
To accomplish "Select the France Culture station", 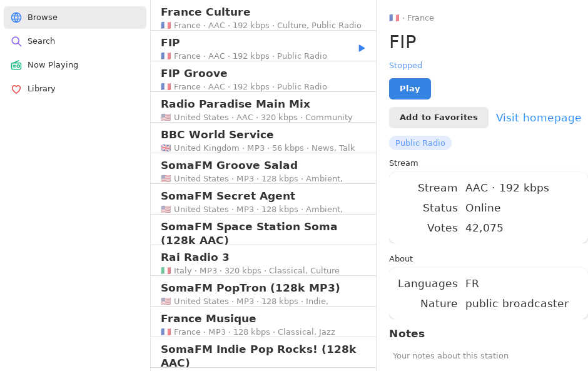I will [263, 16].
